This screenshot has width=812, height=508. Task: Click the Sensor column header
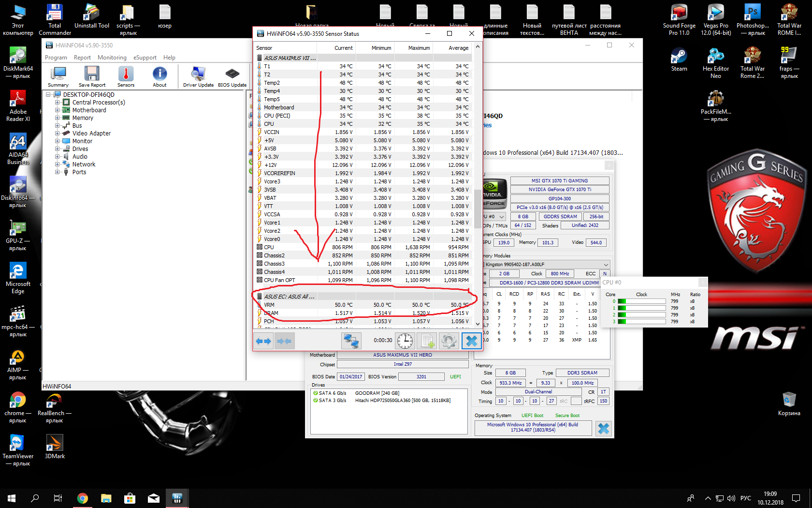[285, 48]
